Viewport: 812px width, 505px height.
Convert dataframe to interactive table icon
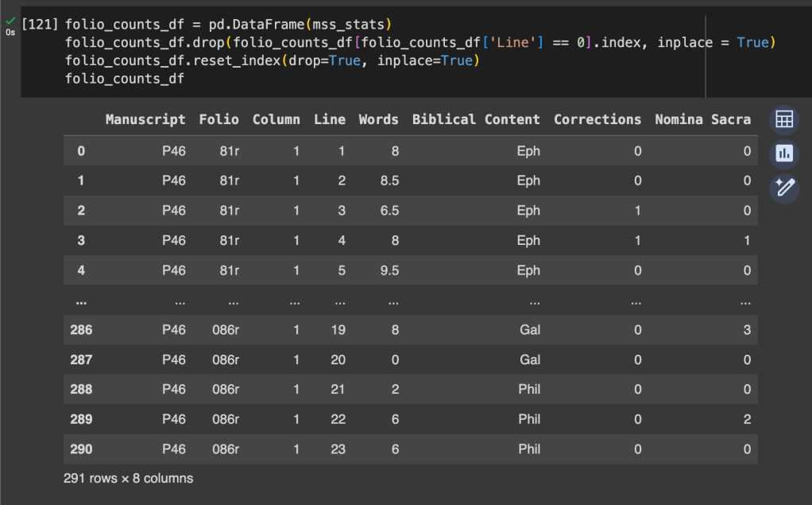[x=784, y=120]
